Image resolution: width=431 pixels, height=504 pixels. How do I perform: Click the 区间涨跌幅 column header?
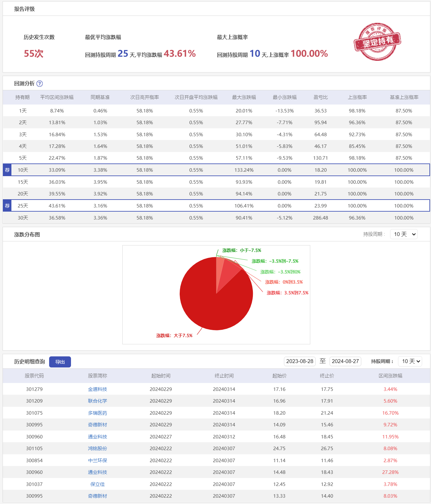tap(390, 376)
